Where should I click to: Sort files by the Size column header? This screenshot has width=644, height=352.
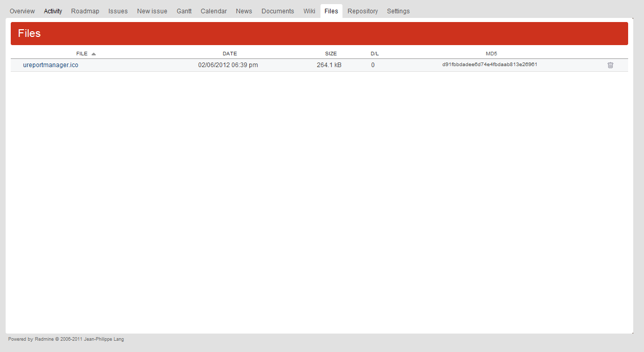(x=331, y=54)
